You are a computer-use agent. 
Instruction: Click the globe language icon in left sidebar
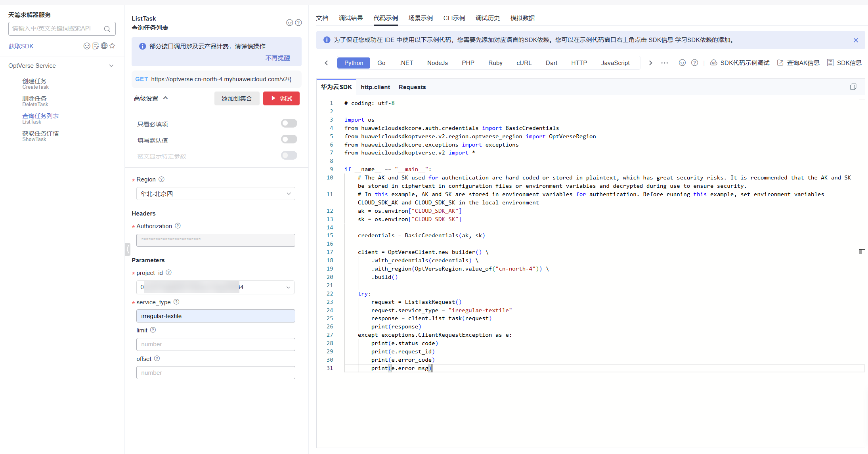[104, 46]
